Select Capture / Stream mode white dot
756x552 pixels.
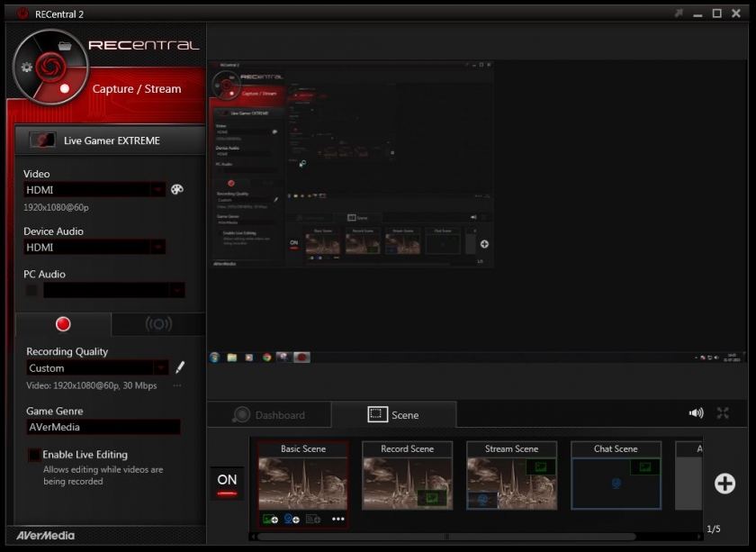pos(65,88)
